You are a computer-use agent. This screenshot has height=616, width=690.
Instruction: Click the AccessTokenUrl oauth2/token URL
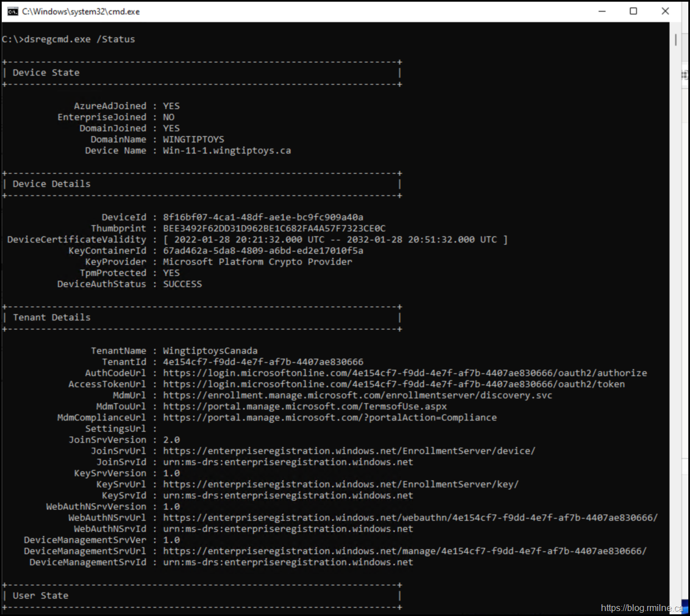(393, 385)
